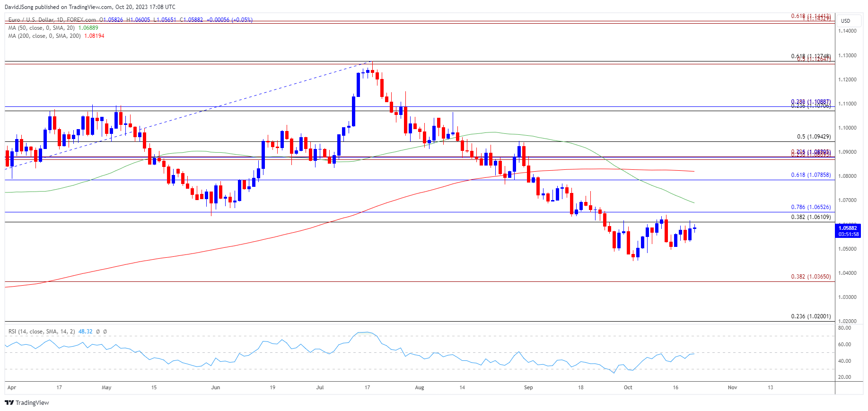Image resolution: width=868 pixels, height=411 pixels.
Task: Click the 60.00 RSI axis label
Action: pos(844,344)
